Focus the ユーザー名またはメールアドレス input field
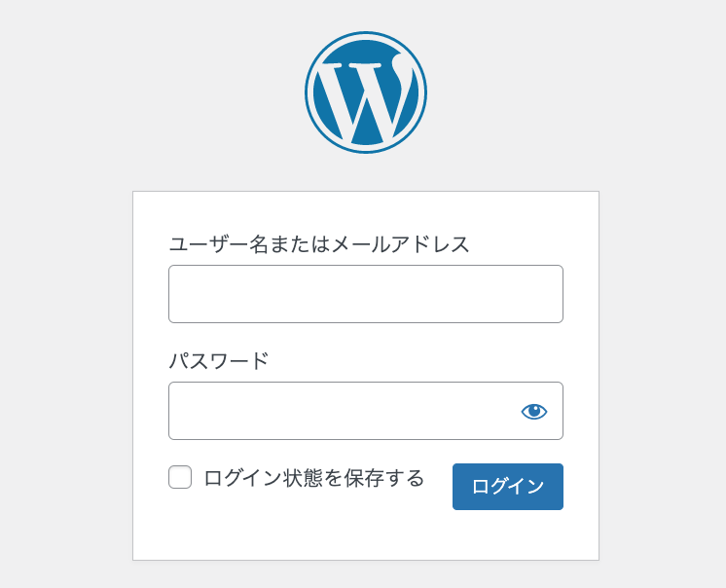 (366, 294)
